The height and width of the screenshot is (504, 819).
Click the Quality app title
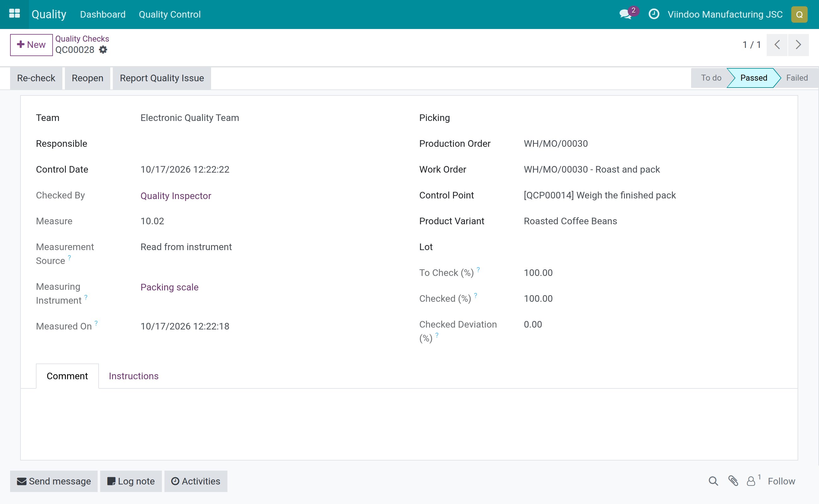coord(49,14)
